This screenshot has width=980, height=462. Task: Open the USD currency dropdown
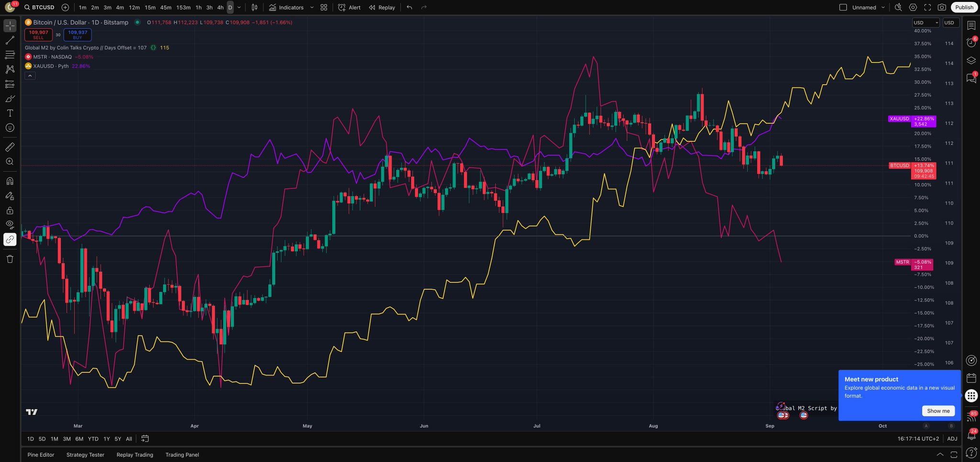pos(926,23)
